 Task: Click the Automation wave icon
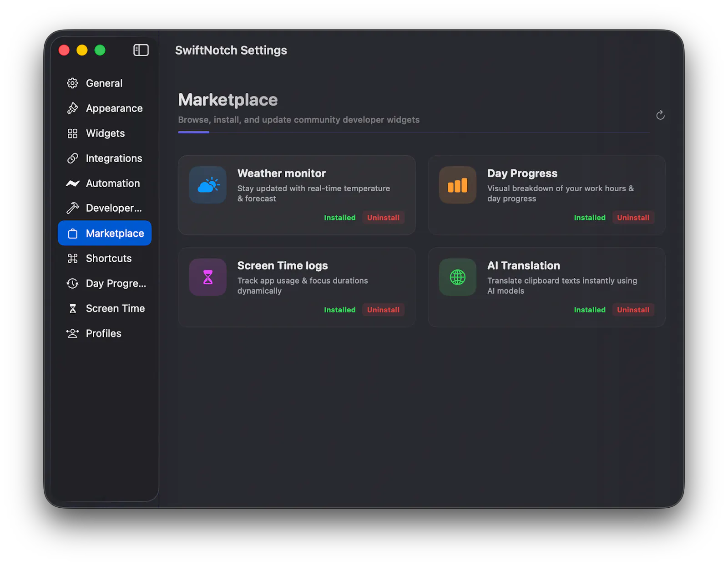[72, 183]
